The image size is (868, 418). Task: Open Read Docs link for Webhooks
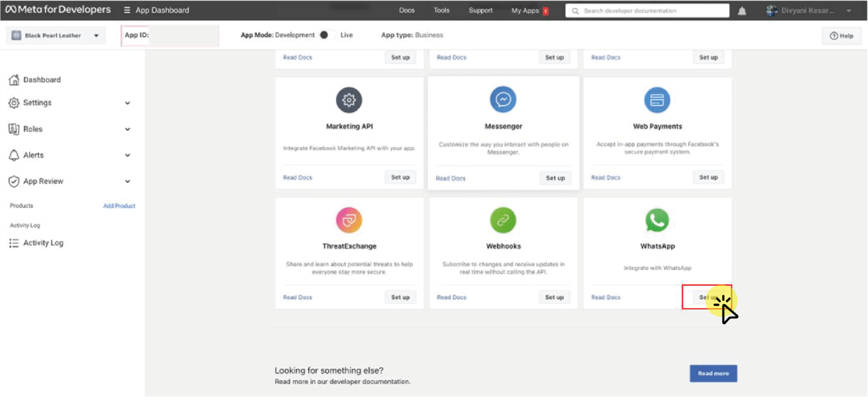click(451, 297)
